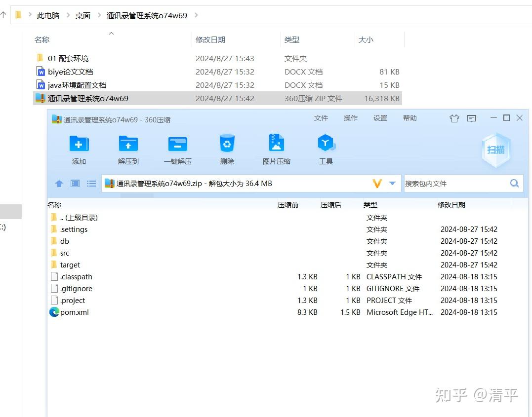Go up one level with blue arrow
Image resolution: width=532 pixels, height=417 pixels.
coord(59,184)
